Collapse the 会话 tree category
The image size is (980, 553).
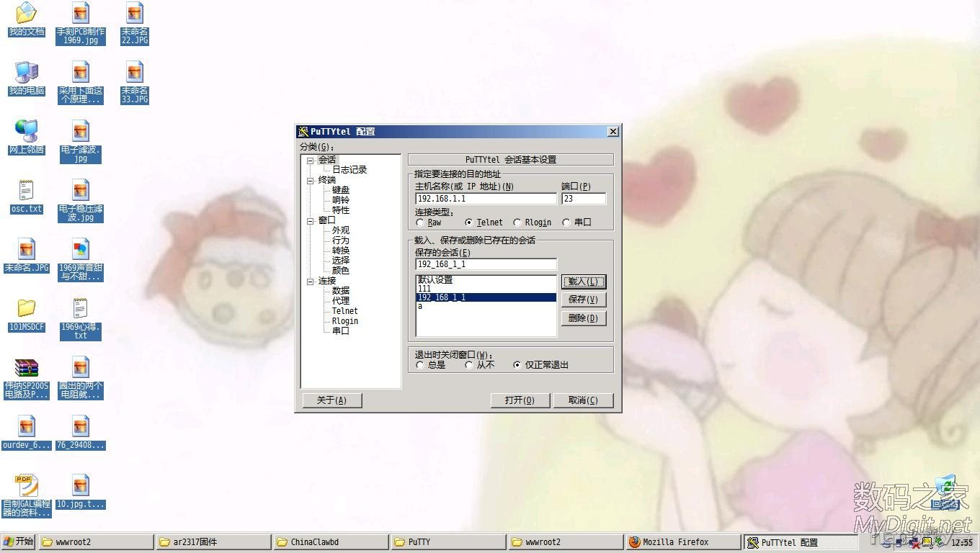310,161
